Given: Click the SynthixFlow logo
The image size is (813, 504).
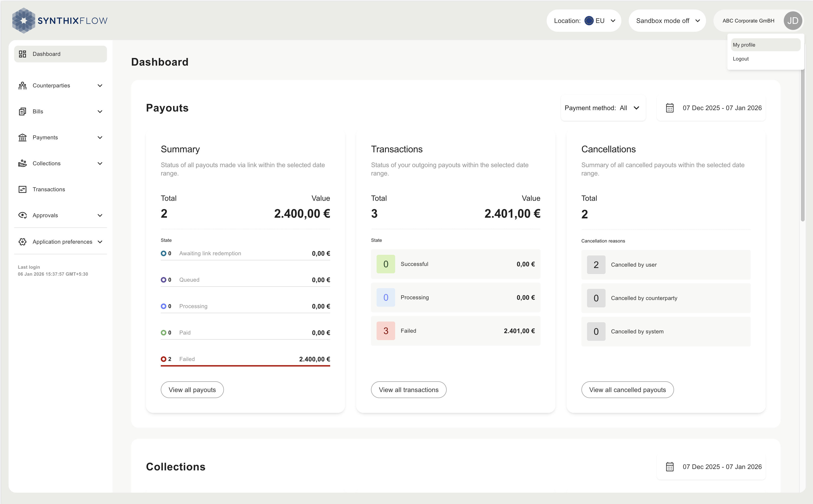Looking at the screenshot, I should (60, 21).
